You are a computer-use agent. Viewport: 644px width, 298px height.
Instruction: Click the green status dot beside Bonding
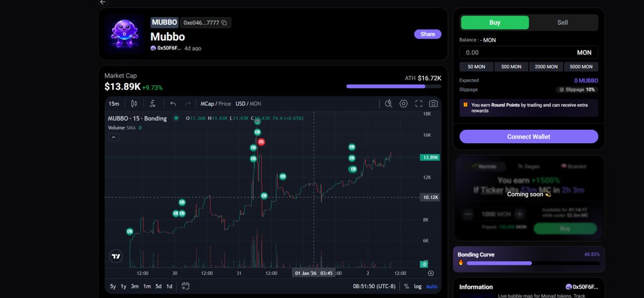(x=176, y=118)
